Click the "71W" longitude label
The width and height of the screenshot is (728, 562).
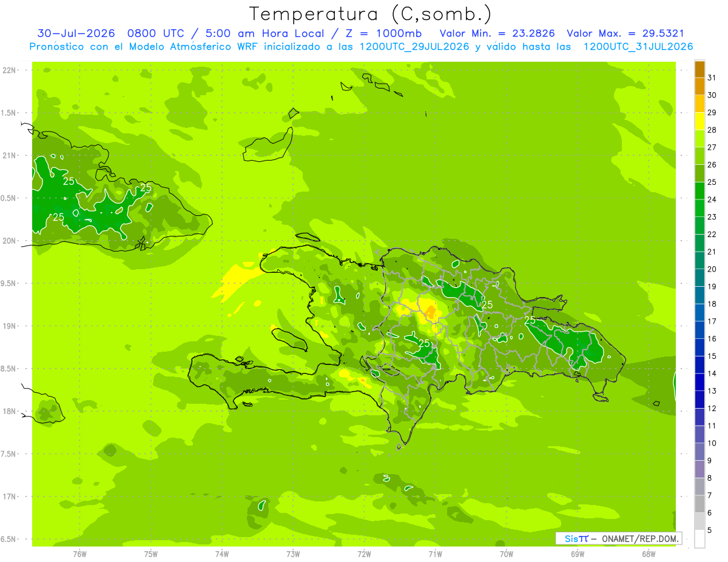[435, 554]
